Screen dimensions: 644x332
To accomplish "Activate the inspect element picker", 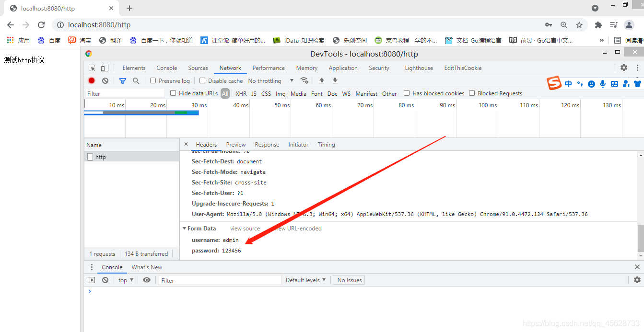I will click(92, 68).
